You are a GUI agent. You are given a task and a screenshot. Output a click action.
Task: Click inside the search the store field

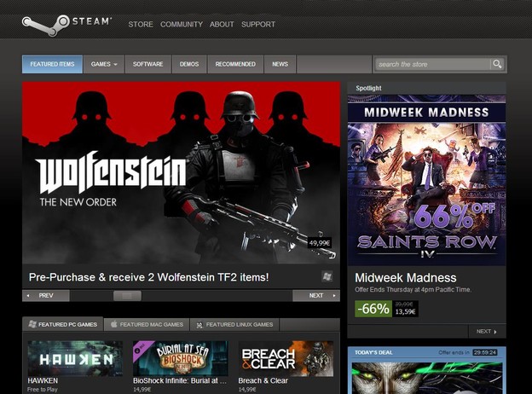point(431,64)
